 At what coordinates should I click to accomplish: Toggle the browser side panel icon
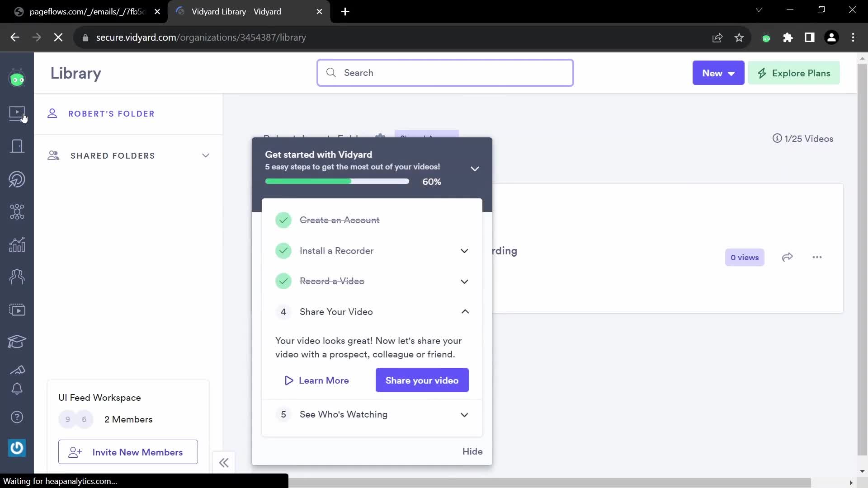(810, 38)
